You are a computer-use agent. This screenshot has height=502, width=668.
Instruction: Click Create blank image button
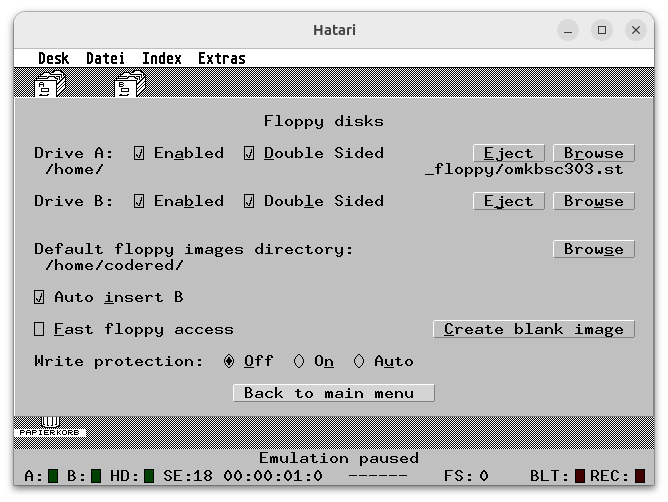point(534,329)
